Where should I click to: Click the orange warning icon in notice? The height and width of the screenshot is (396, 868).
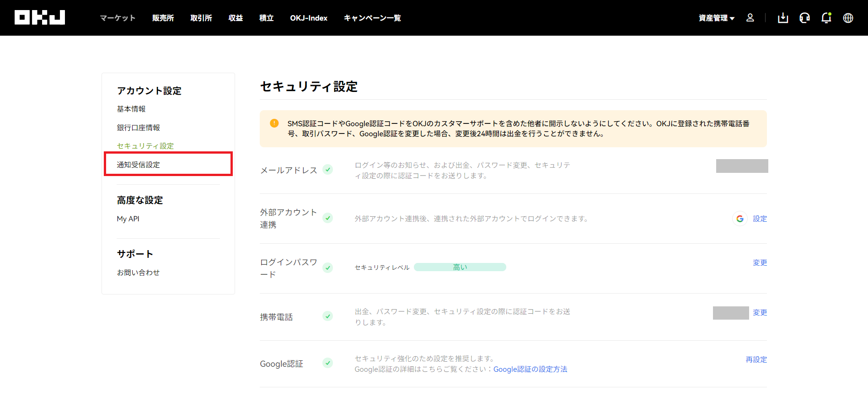point(274,123)
